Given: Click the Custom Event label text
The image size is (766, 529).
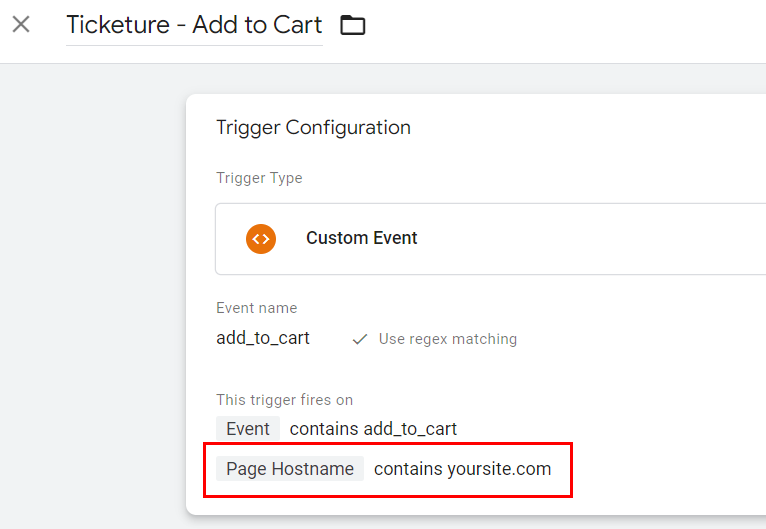Looking at the screenshot, I should pyautogui.click(x=362, y=238).
